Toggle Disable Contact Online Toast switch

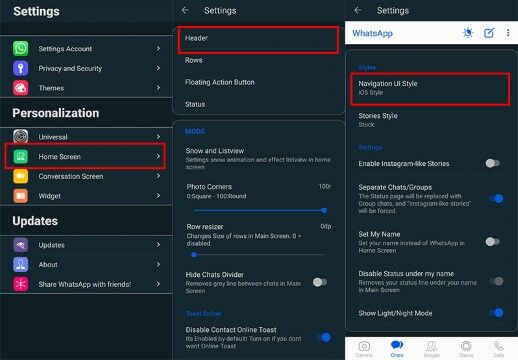324,337
